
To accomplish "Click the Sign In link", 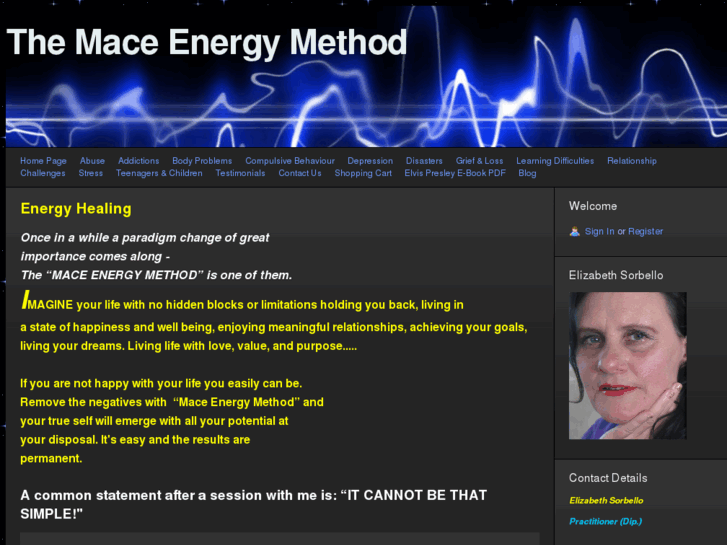I will tap(599, 231).
